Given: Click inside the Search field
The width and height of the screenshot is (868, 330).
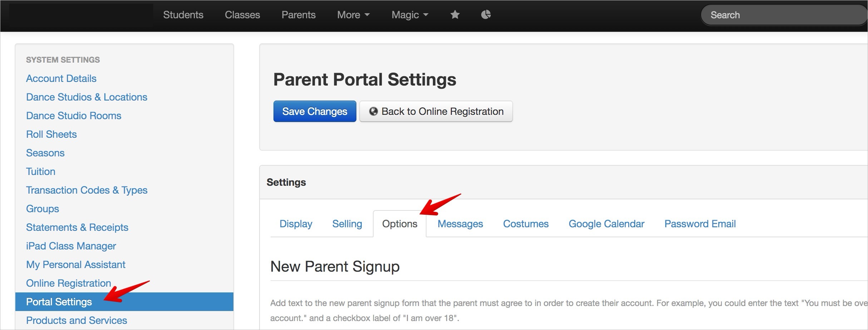Looking at the screenshot, I should 783,15.
